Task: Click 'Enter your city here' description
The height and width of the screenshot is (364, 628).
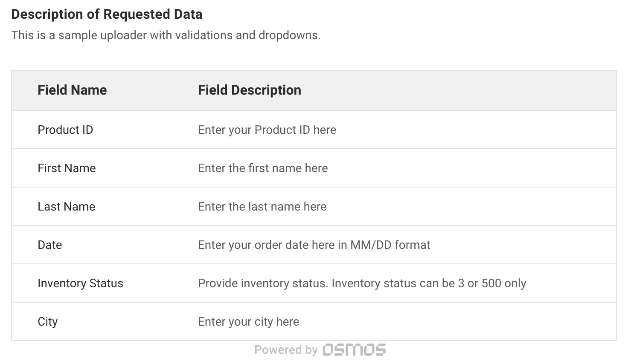Action: 248,322
